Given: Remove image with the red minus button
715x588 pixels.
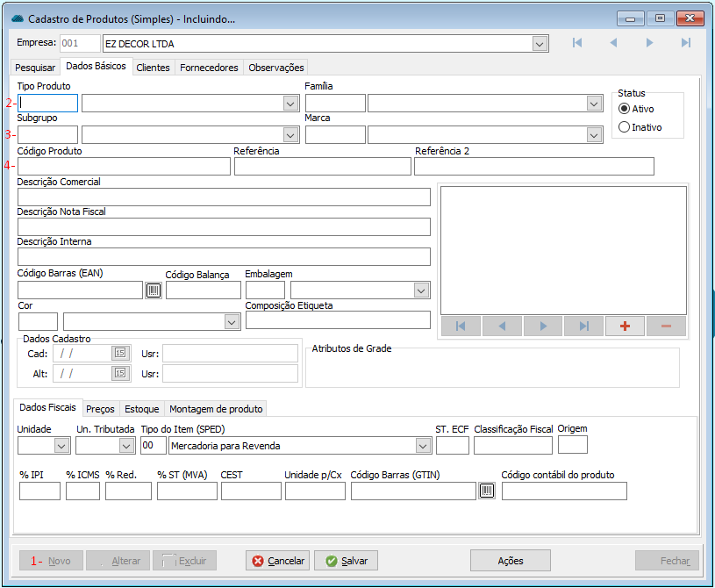Looking at the screenshot, I should pos(666,326).
